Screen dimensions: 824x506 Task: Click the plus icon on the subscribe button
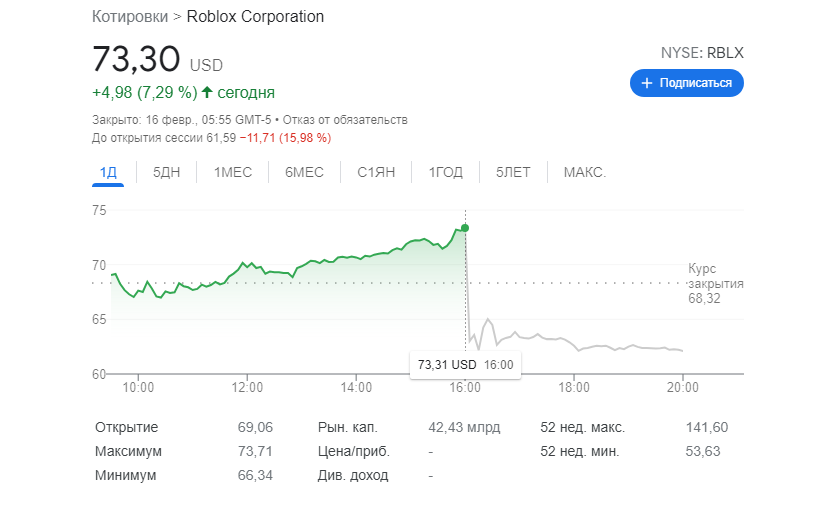[646, 83]
